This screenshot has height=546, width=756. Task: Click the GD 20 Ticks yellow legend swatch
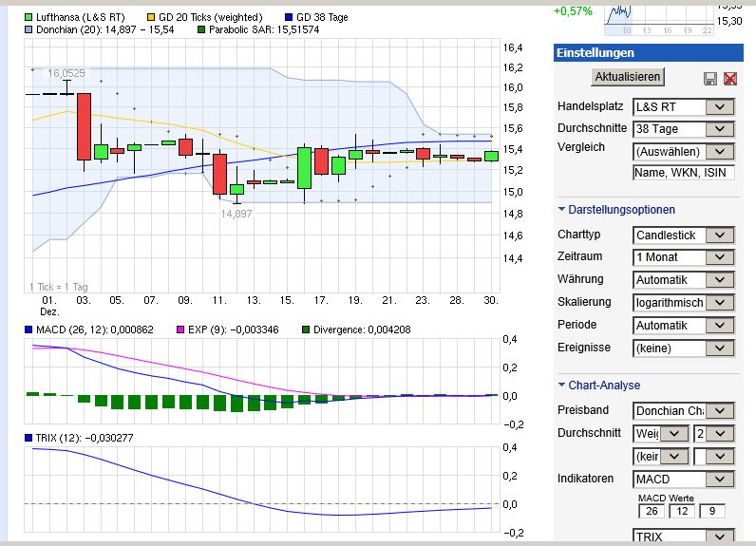coord(151,17)
